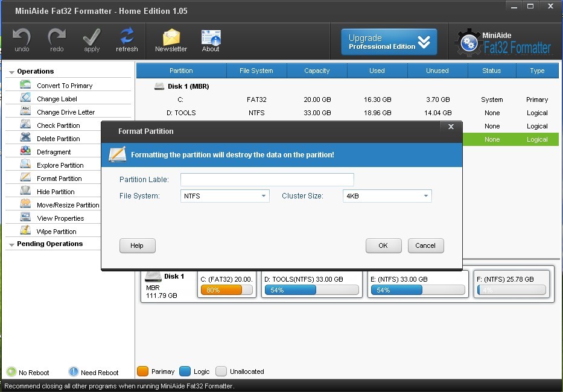Click the MiniAide gear logo icon
This screenshot has height=392, width=563.
point(469,43)
